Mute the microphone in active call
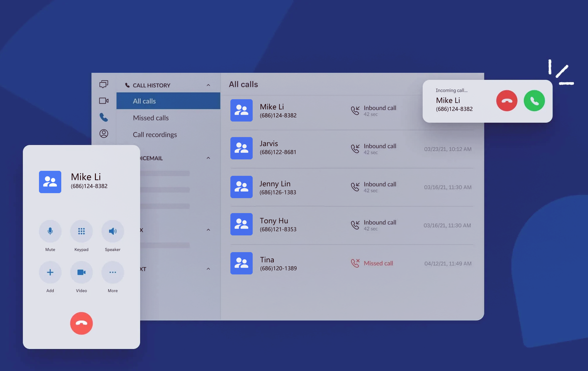This screenshot has width=588, height=371. 50,231
